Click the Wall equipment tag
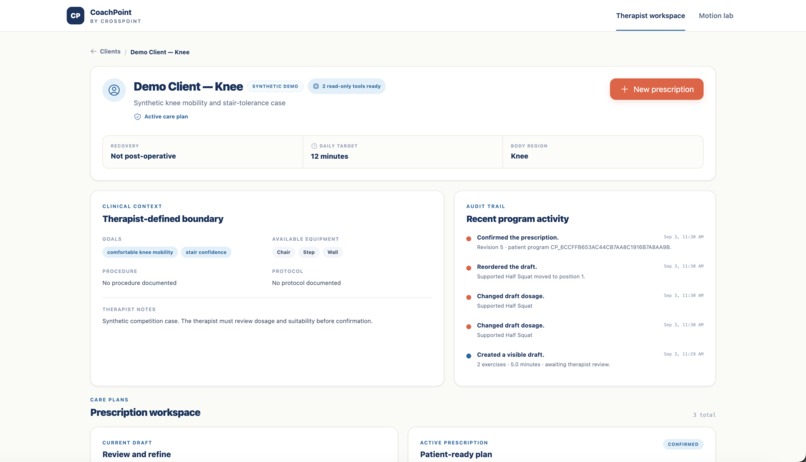The width and height of the screenshot is (806, 462). pyautogui.click(x=333, y=252)
